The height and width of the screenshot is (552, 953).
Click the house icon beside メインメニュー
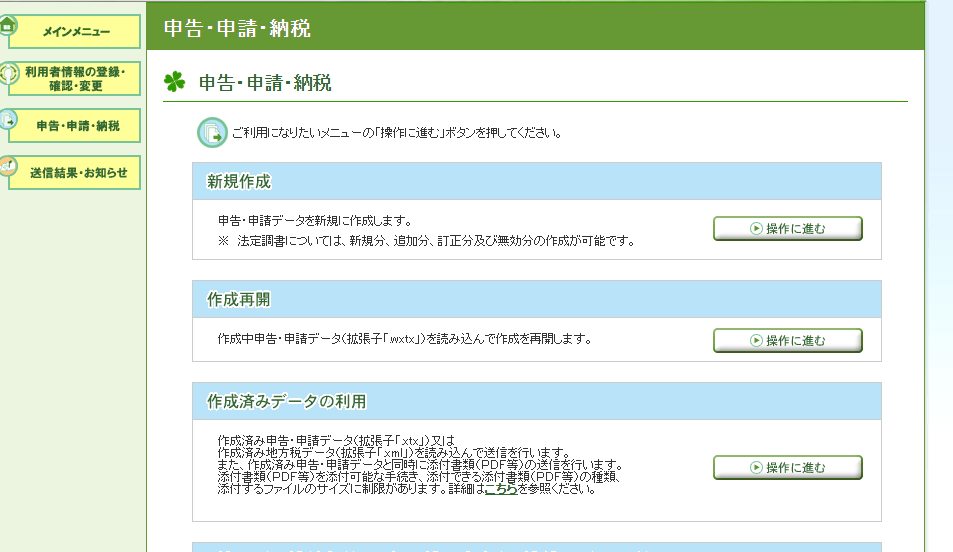coord(8,24)
